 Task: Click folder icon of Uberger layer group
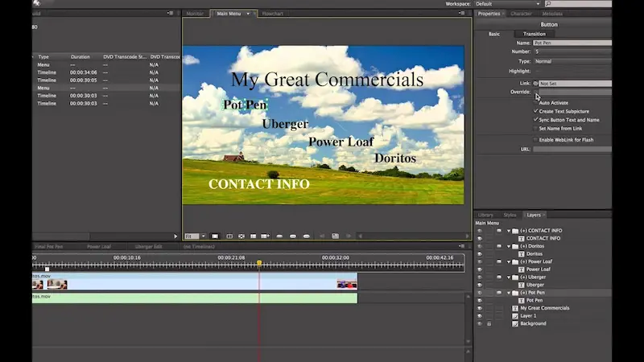(515, 278)
